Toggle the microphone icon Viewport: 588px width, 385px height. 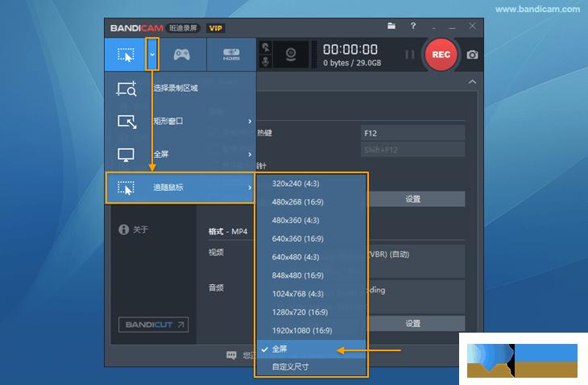pos(266,61)
